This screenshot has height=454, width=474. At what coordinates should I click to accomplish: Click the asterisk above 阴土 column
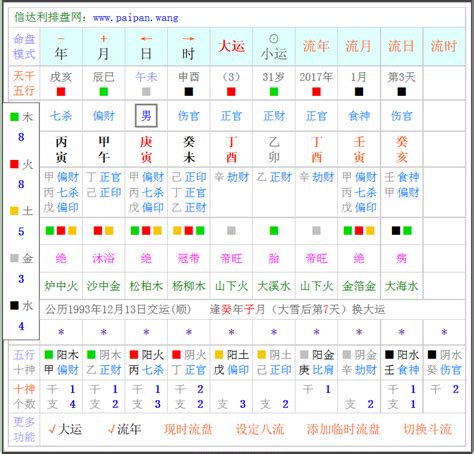[x=274, y=332]
